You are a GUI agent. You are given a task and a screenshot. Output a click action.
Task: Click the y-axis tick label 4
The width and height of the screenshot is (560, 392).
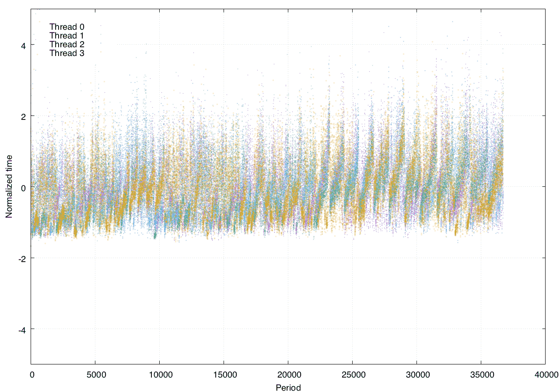23,45
